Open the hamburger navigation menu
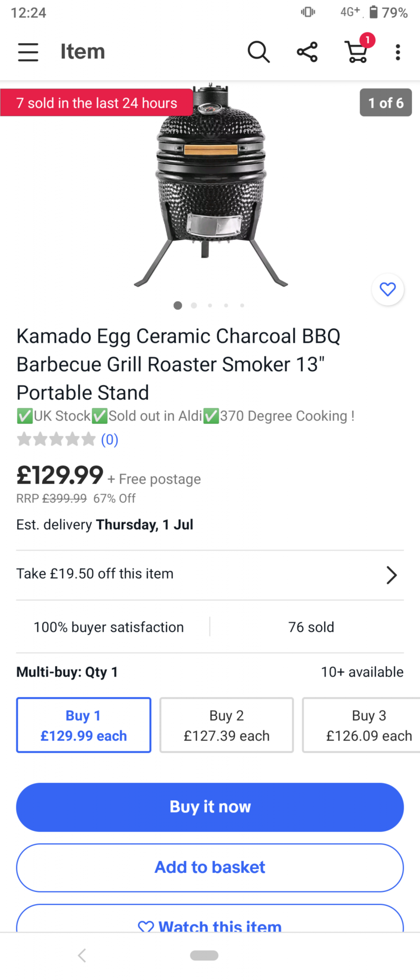The width and height of the screenshot is (420, 980). (28, 52)
